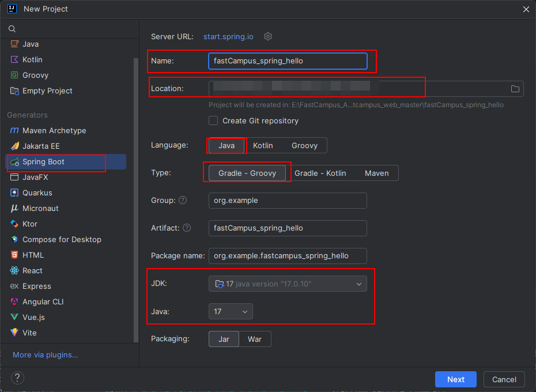Close the New Project dialog
536x392 pixels.
526,9
